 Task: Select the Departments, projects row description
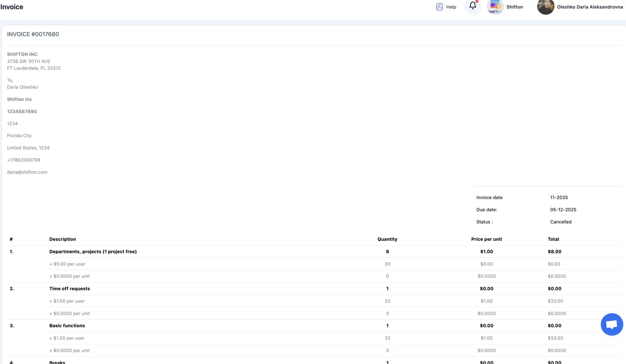click(x=93, y=251)
